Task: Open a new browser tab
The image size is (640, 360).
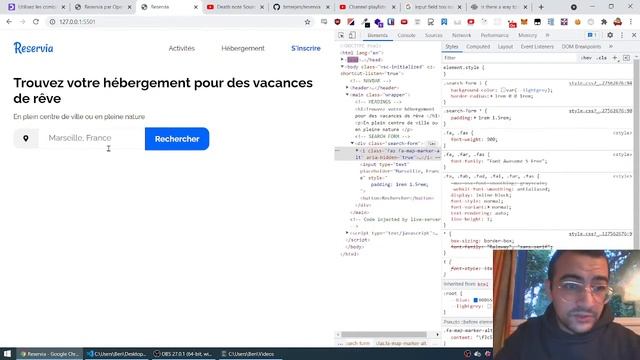Action: point(541,7)
